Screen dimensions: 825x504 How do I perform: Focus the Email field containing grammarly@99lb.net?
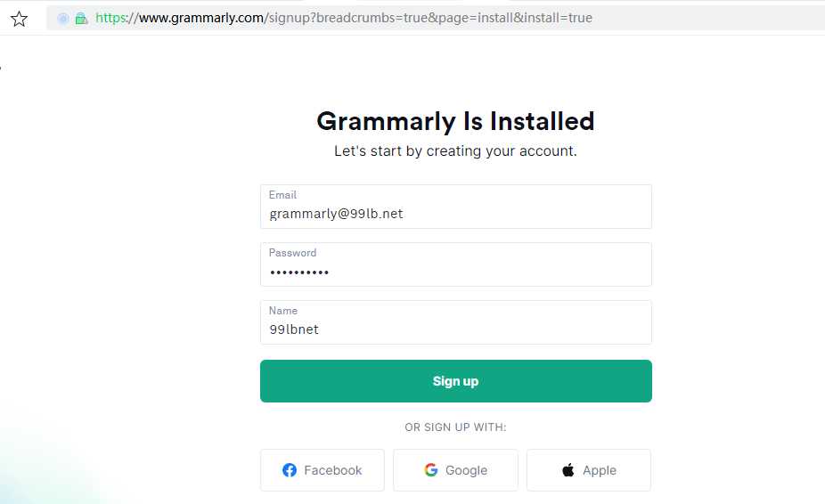(455, 207)
